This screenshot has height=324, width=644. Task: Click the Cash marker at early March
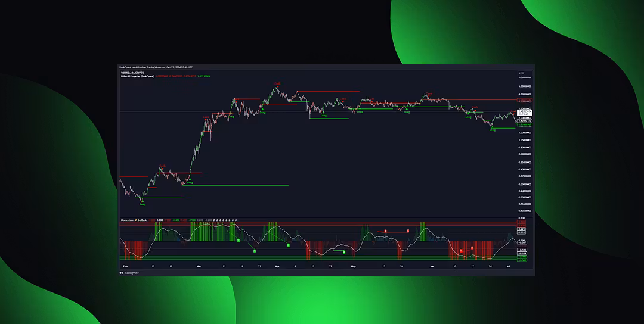point(205,117)
